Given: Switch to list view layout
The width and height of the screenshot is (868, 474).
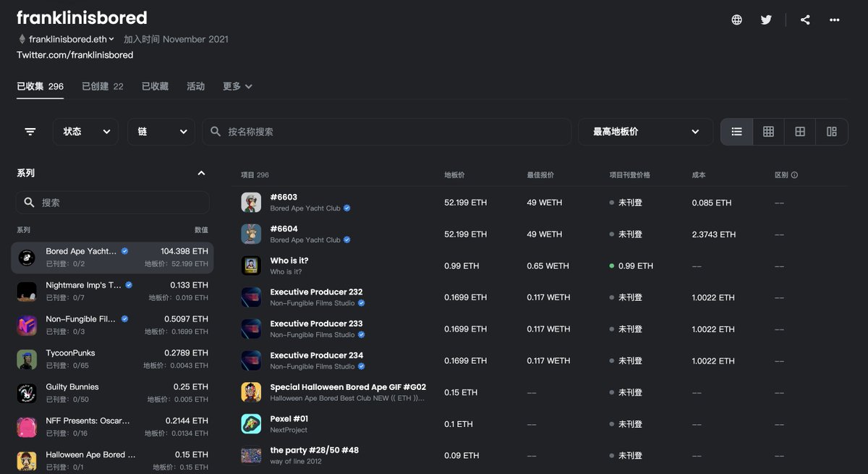Looking at the screenshot, I should [736, 132].
